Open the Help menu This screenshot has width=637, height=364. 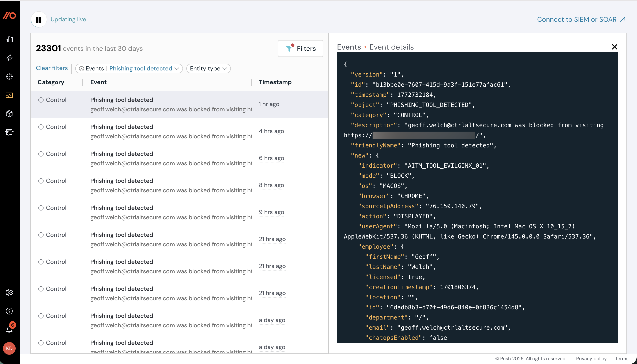point(9,311)
